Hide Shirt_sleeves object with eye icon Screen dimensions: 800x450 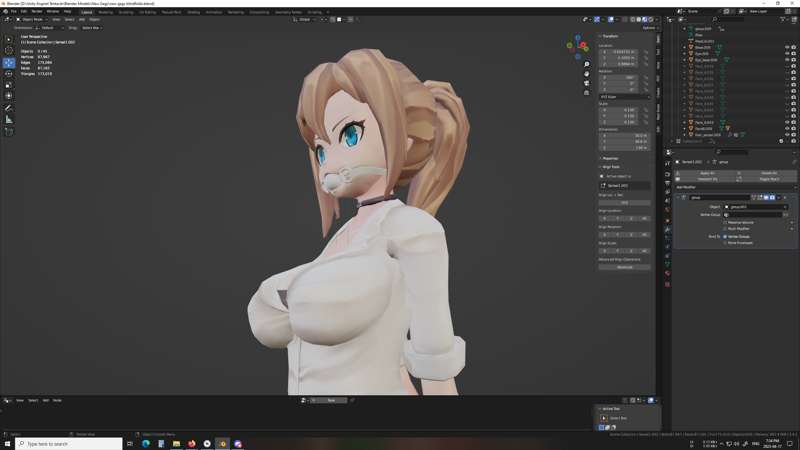(x=787, y=135)
